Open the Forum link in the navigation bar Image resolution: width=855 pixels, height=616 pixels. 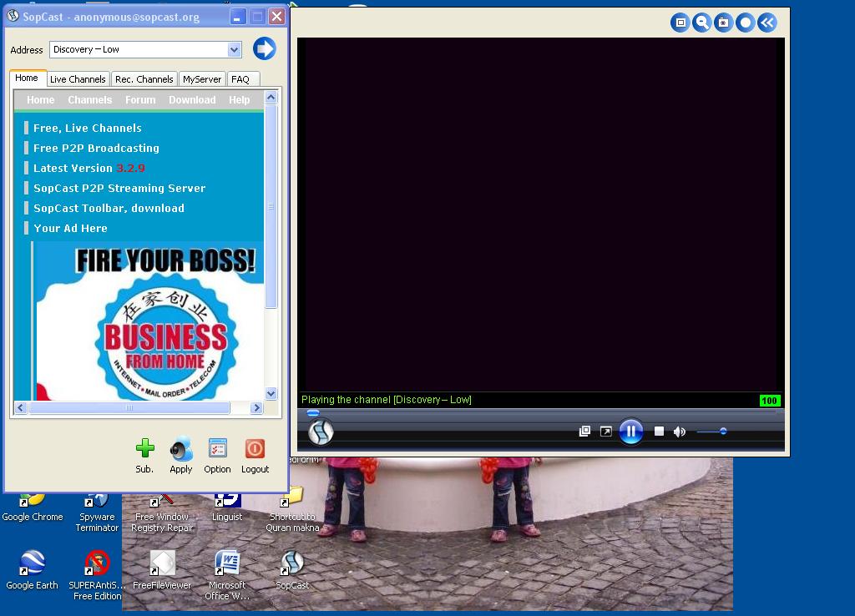point(140,100)
